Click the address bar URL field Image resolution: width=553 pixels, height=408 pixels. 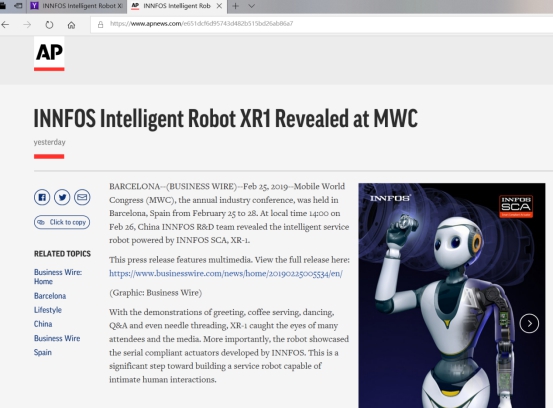(x=321, y=24)
